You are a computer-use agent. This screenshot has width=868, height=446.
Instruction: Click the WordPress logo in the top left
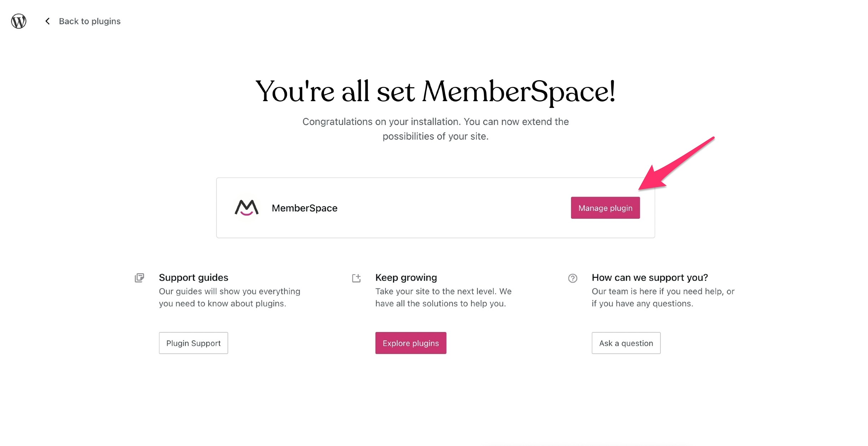18,21
